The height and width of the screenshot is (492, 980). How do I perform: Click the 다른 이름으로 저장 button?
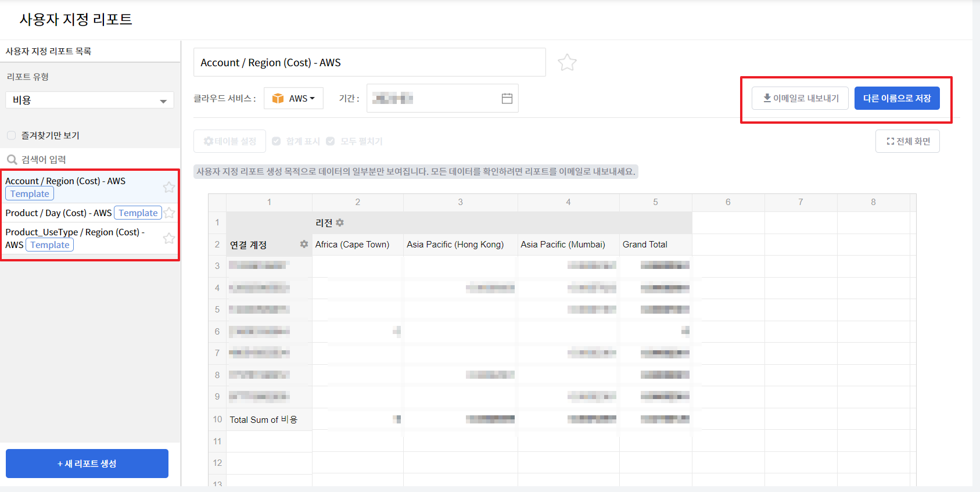896,98
